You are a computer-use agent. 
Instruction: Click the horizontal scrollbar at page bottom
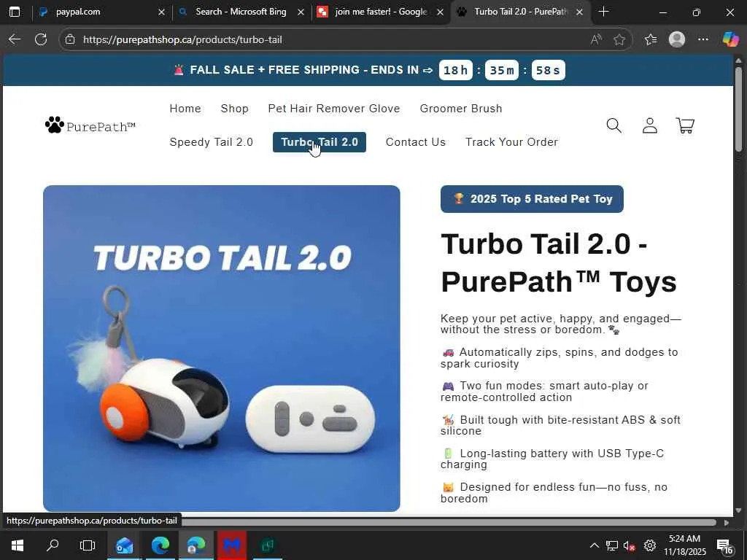448,522
